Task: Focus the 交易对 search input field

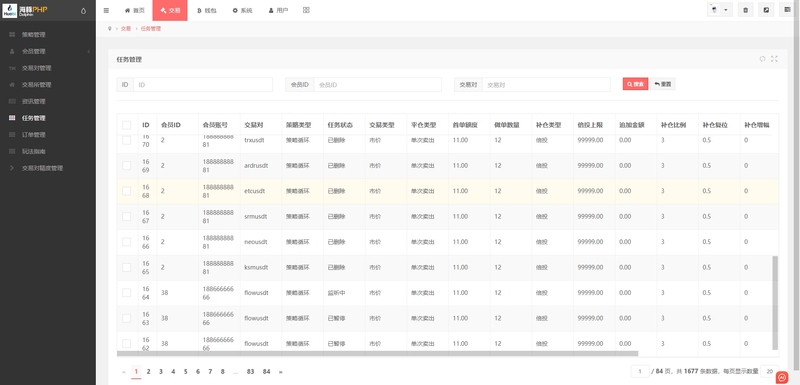Action: point(546,85)
